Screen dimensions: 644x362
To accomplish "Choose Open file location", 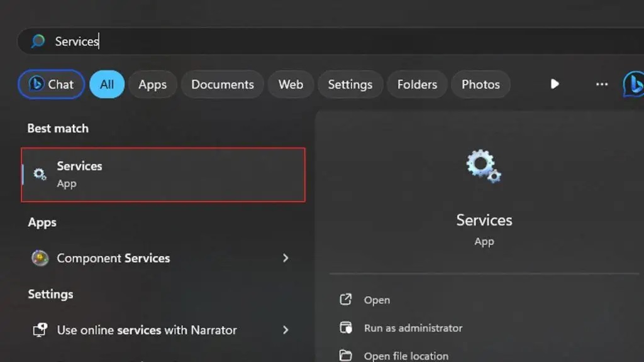I will [x=406, y=356].
